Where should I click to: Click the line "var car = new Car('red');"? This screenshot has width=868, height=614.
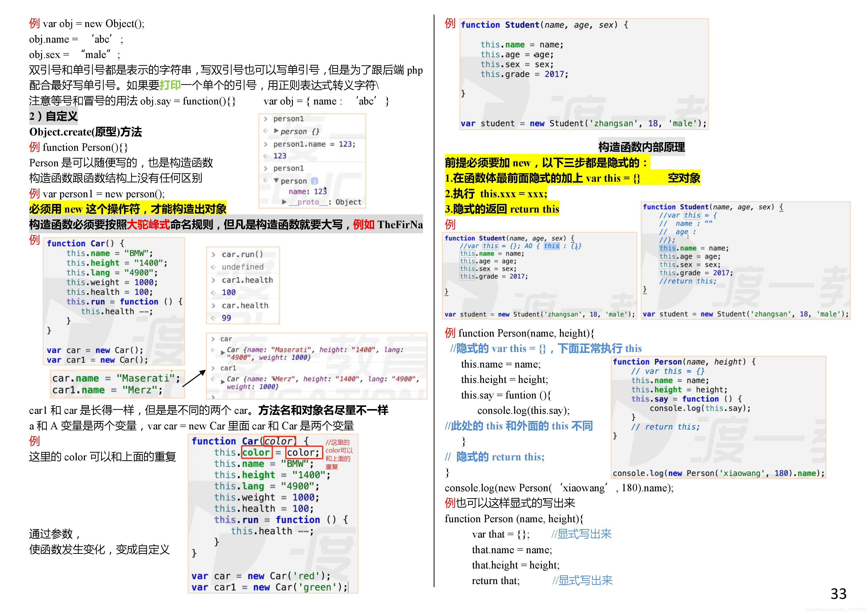point(261,576)
